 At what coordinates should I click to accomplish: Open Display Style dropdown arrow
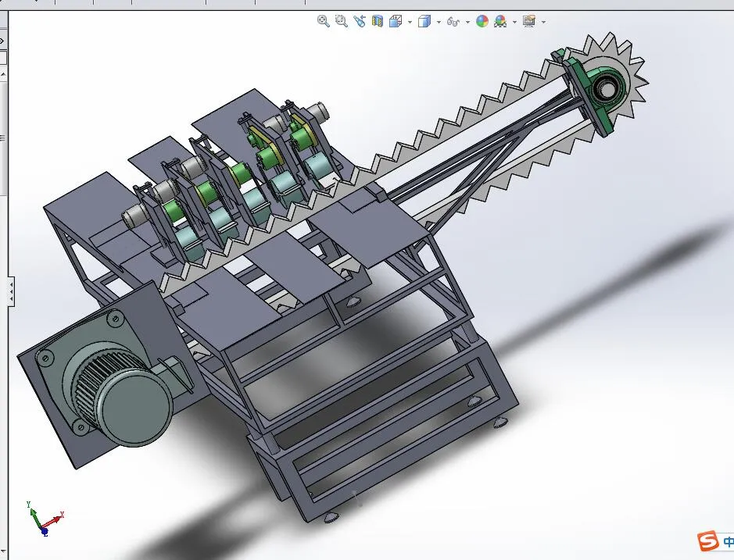coord(439,22)
